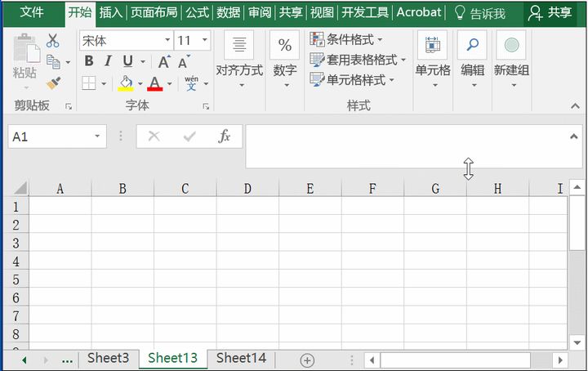Screen dimensions: 588x371
Task: Open the font name dropdown showing 宋体
Action: [167, 40]
